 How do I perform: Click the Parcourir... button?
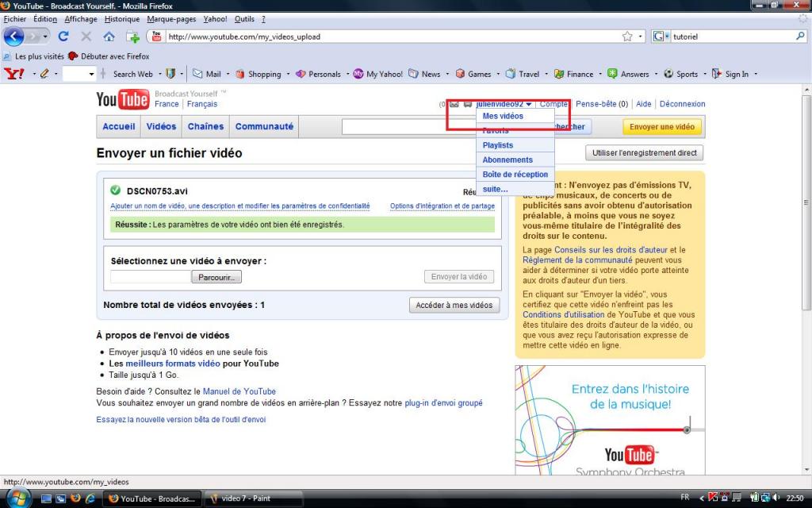pos(216,277)
